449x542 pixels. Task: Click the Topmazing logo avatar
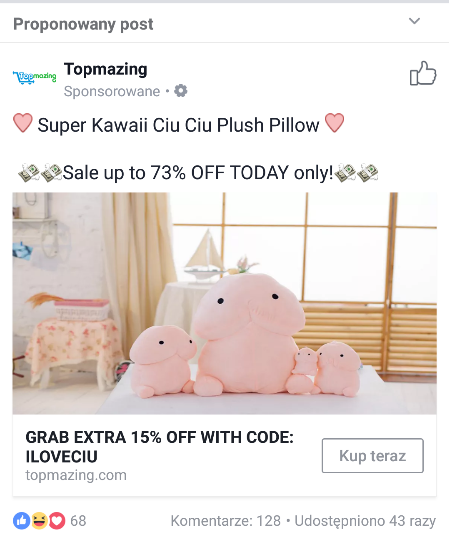pos(34,77)
